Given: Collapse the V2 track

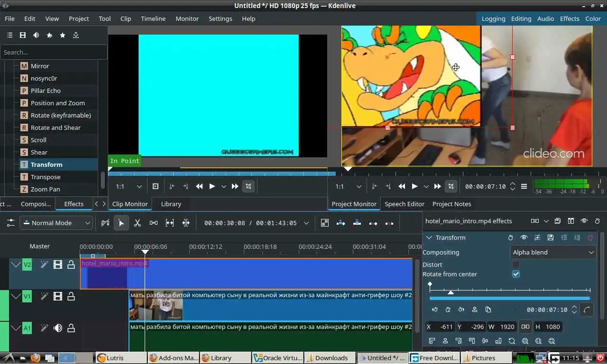Looking at the screenshot, I should 16,264.
